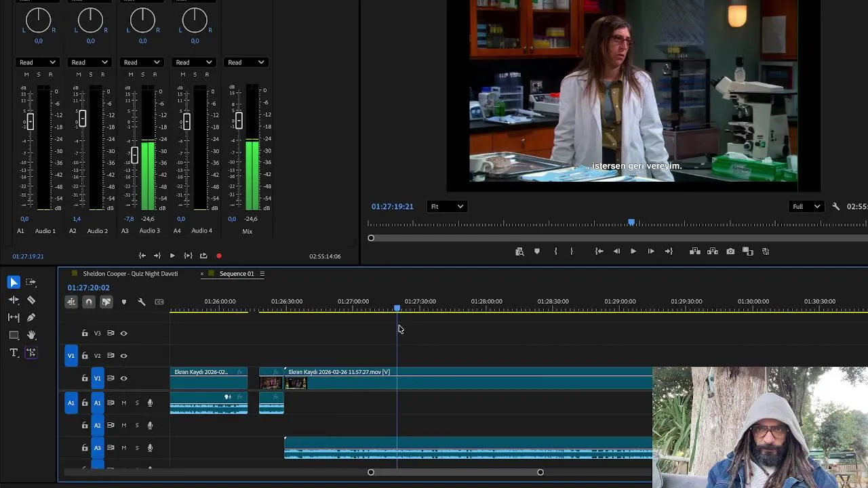Open Audio 3 automation mode Read dropdown
Viewport: 868px width, 488px height.
click(142, 62)
